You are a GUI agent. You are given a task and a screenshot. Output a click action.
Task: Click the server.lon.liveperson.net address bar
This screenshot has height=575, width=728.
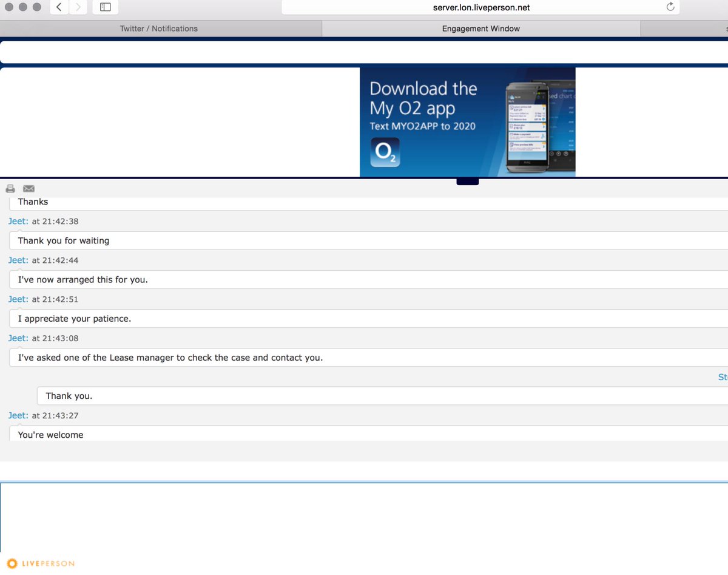point(480,7)
